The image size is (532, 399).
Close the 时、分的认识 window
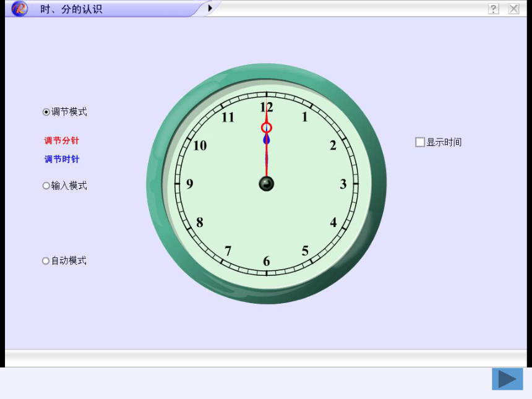tap(513, 9)
